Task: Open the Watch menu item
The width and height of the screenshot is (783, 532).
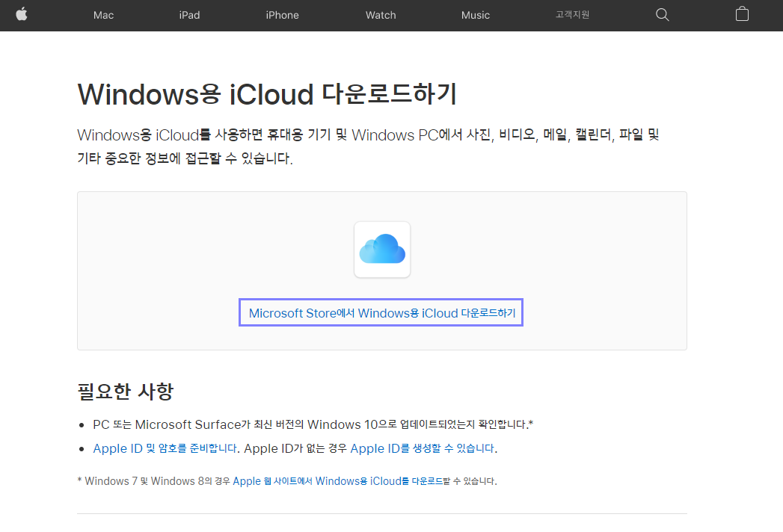Action: 381,15
